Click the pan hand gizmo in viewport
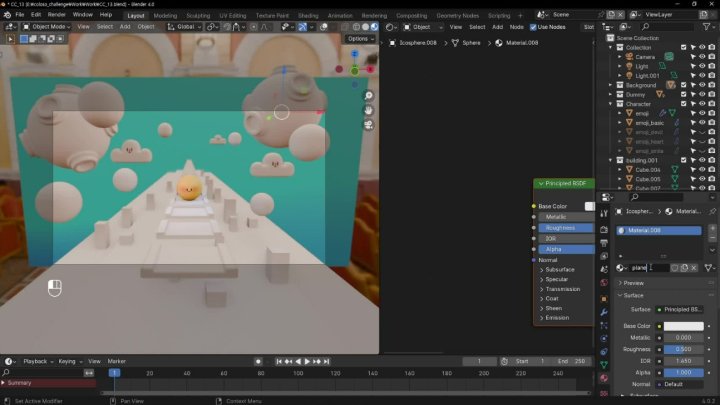 368,110
